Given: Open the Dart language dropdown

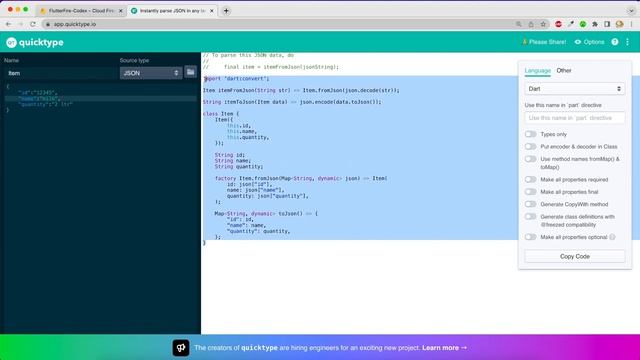Looking at the screenshot, I should click(575, 89).
